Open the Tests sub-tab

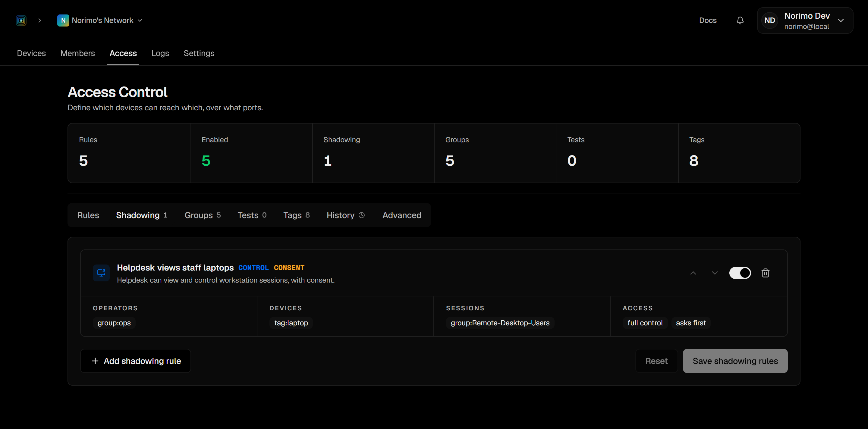pos(252,215)
